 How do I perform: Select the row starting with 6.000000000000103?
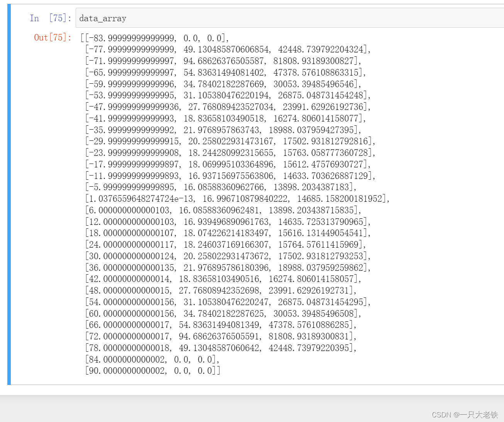223,210
